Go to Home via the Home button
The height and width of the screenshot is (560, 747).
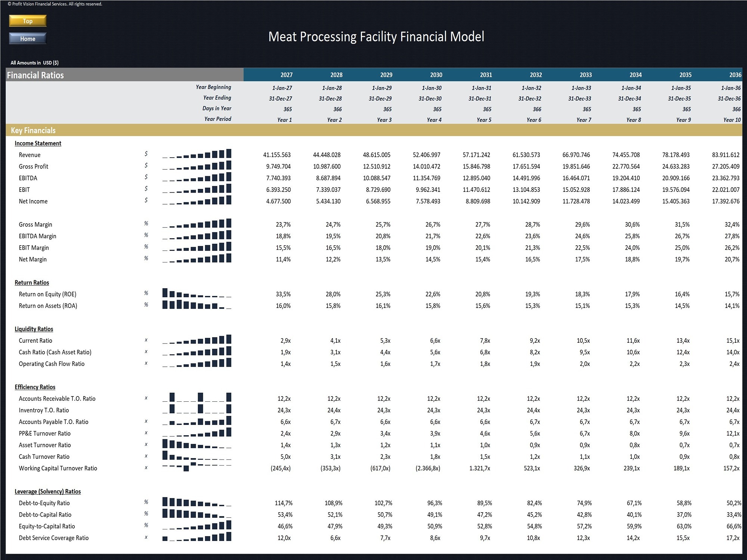pos(28,38)
